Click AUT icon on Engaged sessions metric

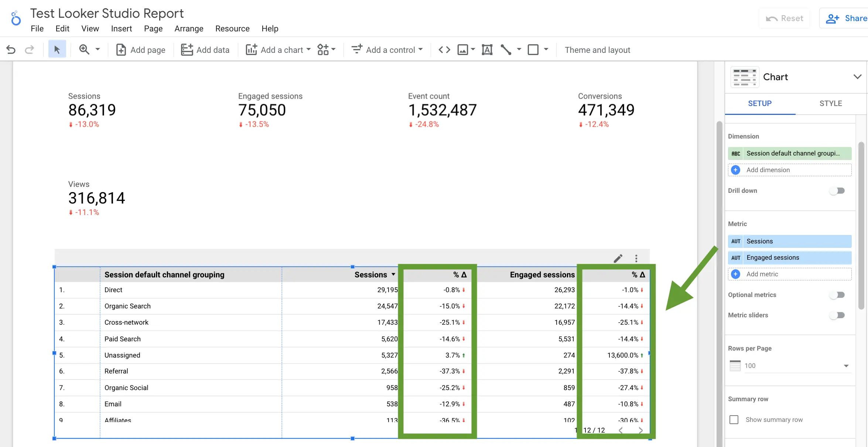pyautogui.click(x=736, y=257)
